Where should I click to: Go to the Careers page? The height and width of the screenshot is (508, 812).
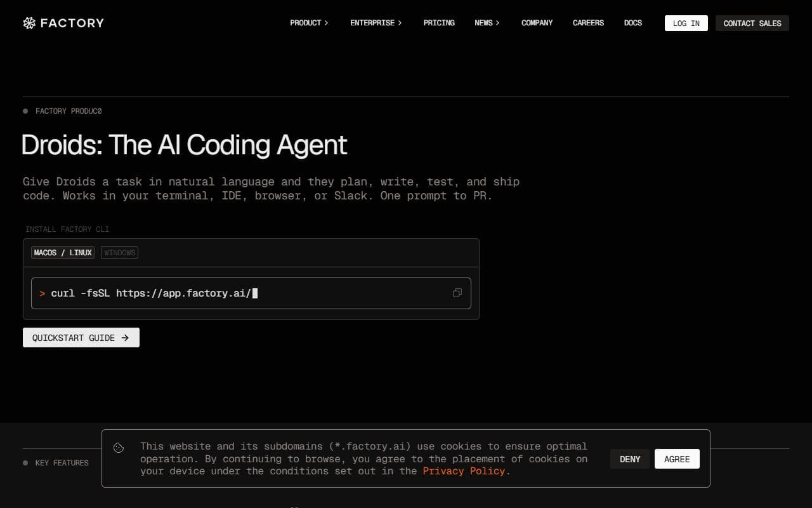(x=588, y=23)
